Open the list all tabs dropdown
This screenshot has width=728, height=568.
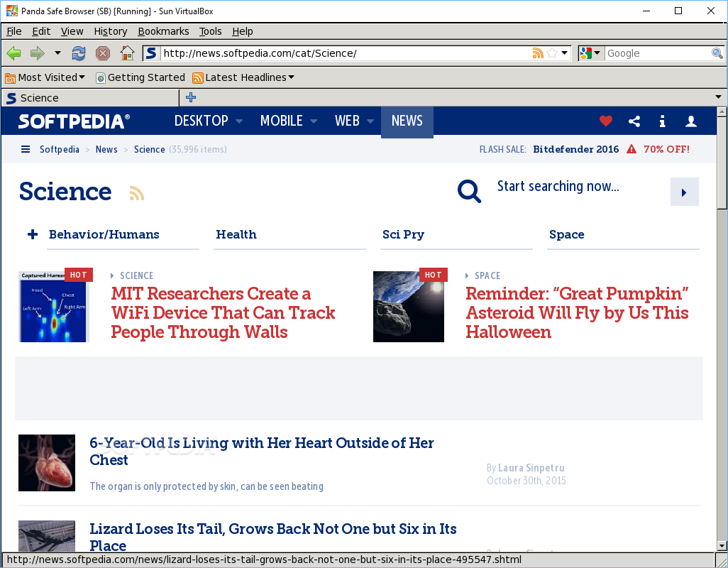pyautogui.click(x=718, y=97)
